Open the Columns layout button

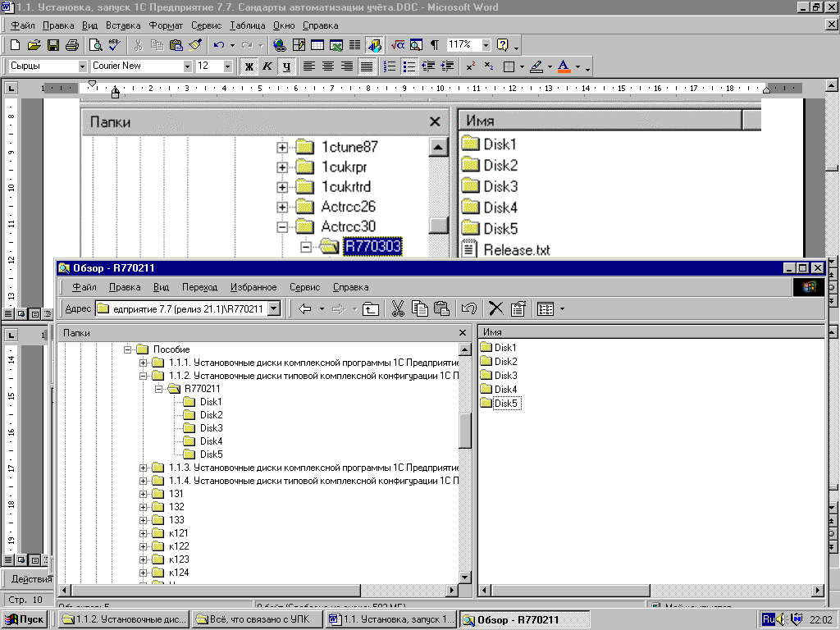(x=355, y=45)
